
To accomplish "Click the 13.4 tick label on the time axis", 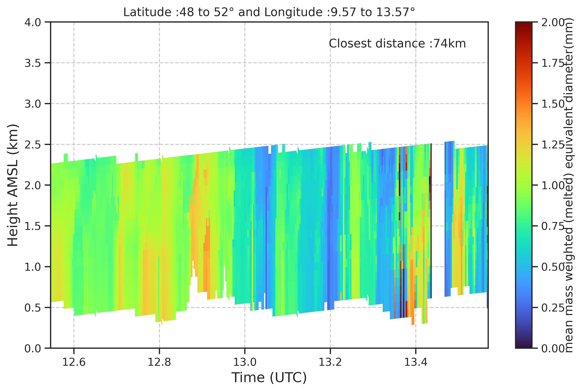I will [416, 362].
